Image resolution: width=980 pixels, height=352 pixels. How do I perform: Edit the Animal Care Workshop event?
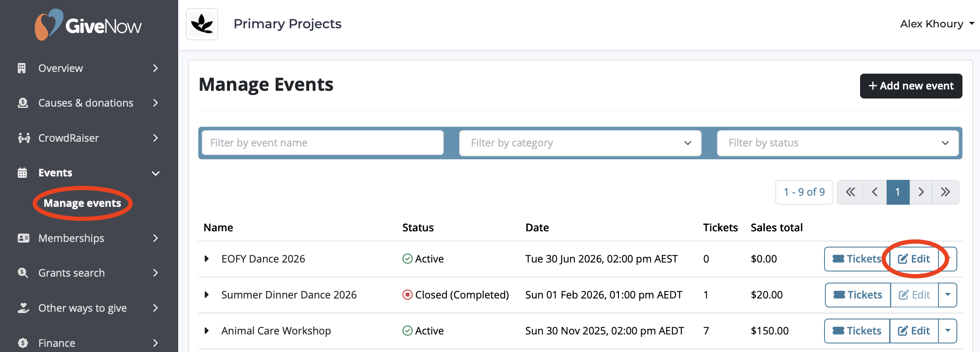[914, 331]
